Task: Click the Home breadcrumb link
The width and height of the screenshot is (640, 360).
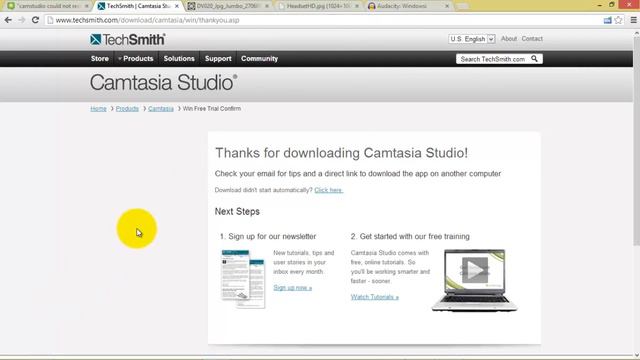Action: 98,109
